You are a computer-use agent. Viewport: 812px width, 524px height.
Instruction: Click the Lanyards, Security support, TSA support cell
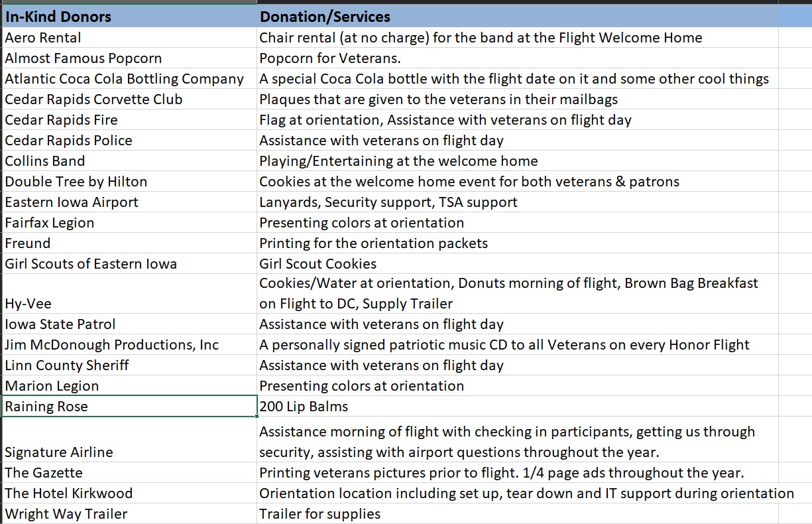point(517,202)
